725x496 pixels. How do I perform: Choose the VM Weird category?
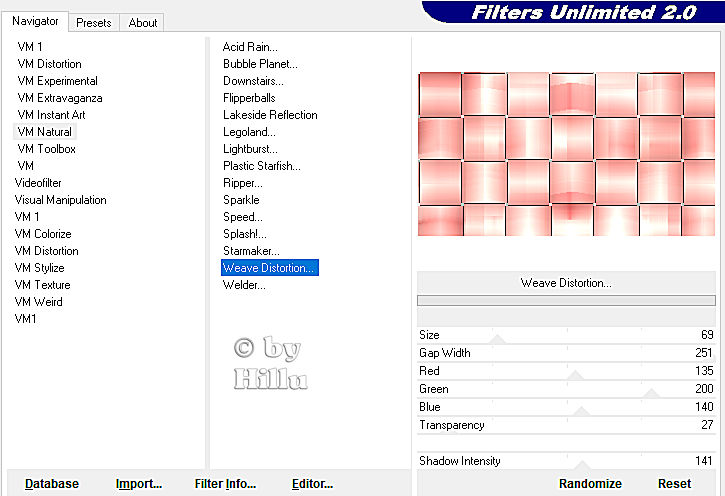coord(38,301)
